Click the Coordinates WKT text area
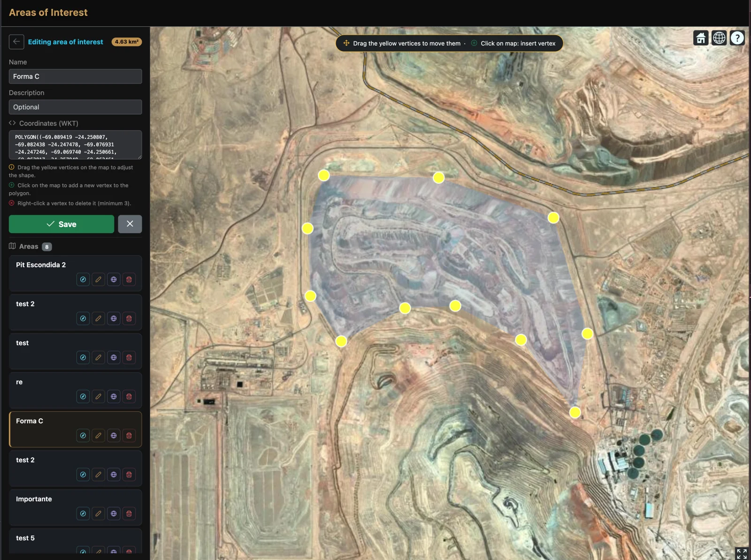The height and width of the screenshot is (560, 751). click(75, 145)
